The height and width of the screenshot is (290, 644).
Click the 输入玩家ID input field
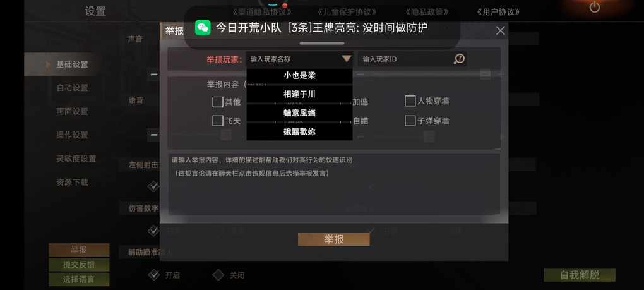pos(407,59)
